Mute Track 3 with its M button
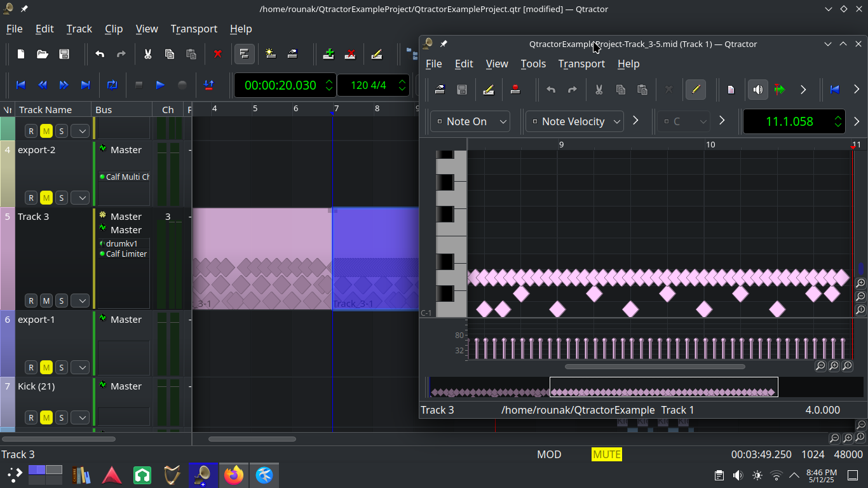868x488 pixels. pyautogui.click(x=46, y=301)
